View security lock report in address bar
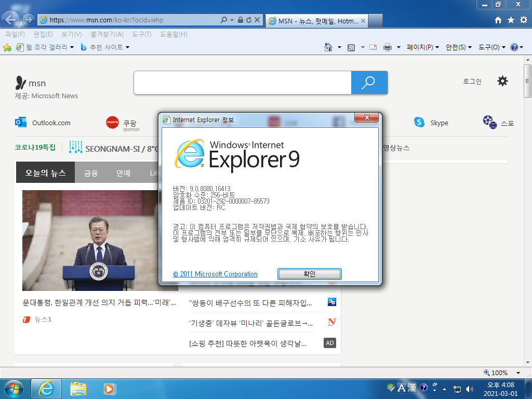This screenshot has width=532, height=399. 240,20
